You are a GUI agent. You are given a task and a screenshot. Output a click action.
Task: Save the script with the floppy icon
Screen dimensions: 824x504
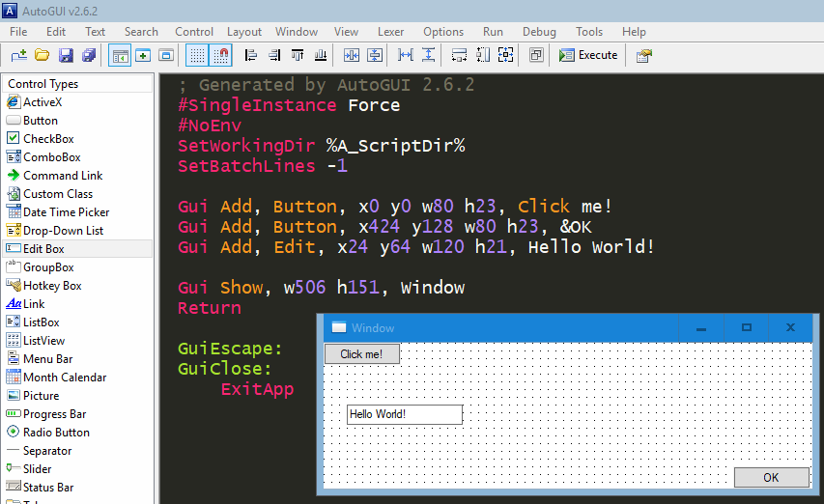tap(66, 55)
